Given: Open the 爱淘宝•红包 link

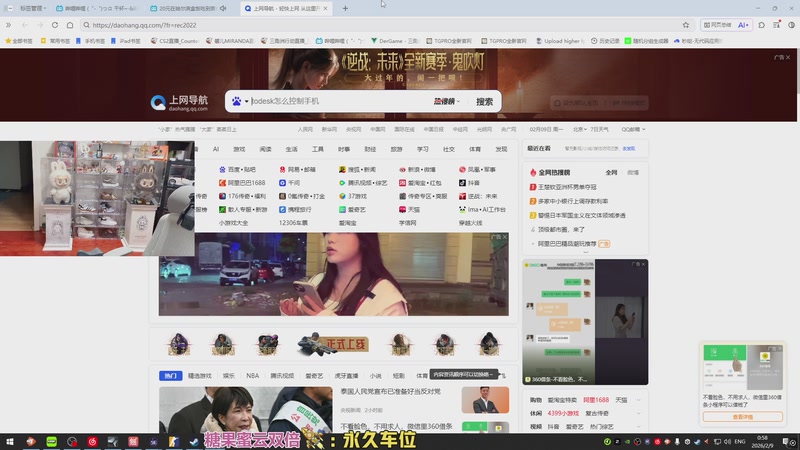Looking at the screenshot, I should click(x=420, y=183).
